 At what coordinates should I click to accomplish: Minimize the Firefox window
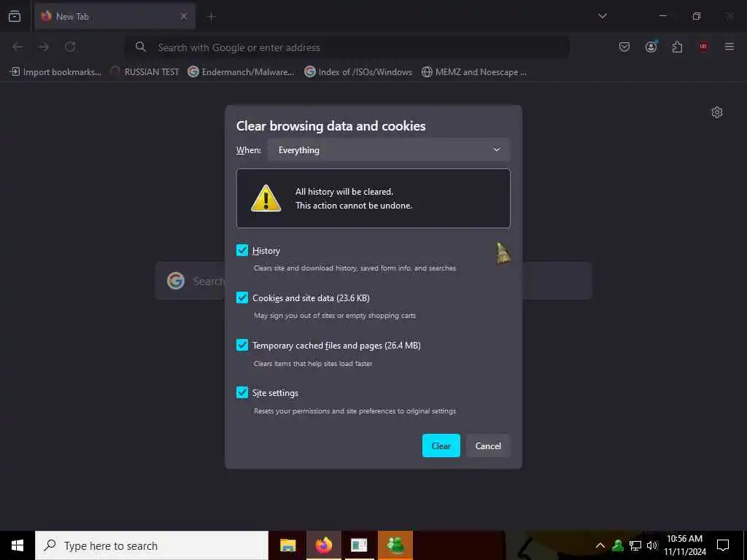point(663,16)
